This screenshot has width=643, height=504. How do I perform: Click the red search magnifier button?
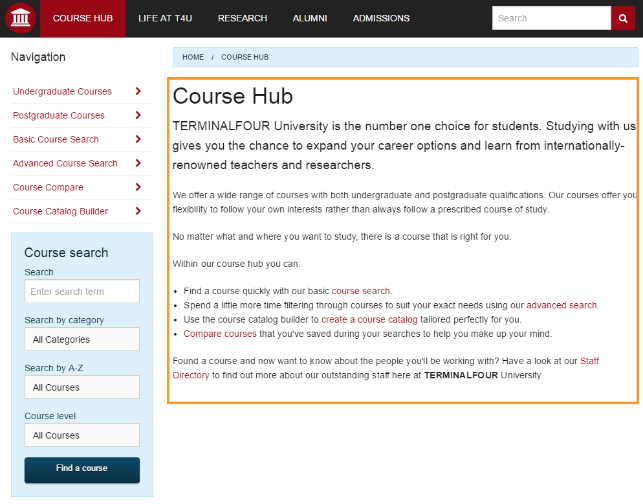coord(624,18)
